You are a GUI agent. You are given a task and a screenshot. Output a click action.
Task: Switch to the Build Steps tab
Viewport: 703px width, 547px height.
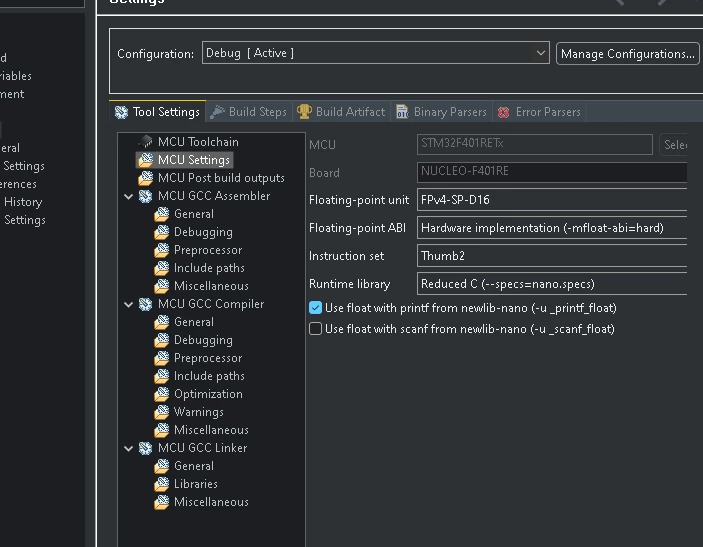tap(249, 112)
